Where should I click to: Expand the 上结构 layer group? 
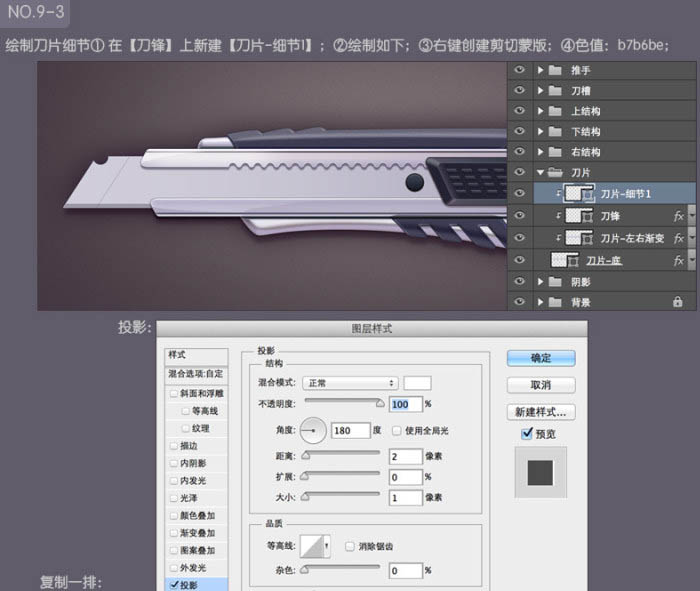point(541,111)
